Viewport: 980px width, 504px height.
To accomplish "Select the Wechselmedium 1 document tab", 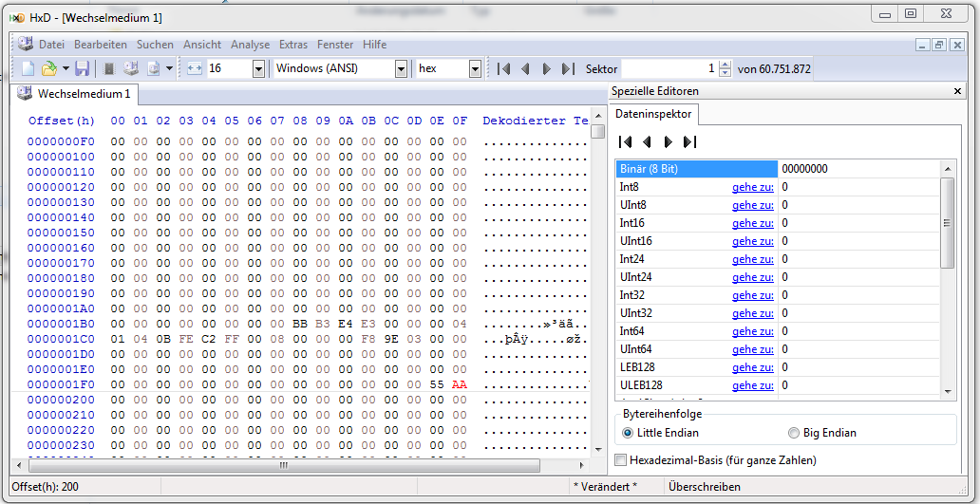I will (75, 94).
